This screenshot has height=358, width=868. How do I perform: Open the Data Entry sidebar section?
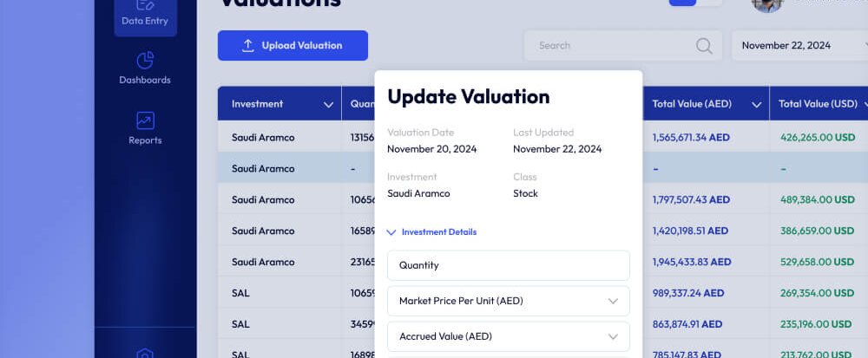click(145, 15)
